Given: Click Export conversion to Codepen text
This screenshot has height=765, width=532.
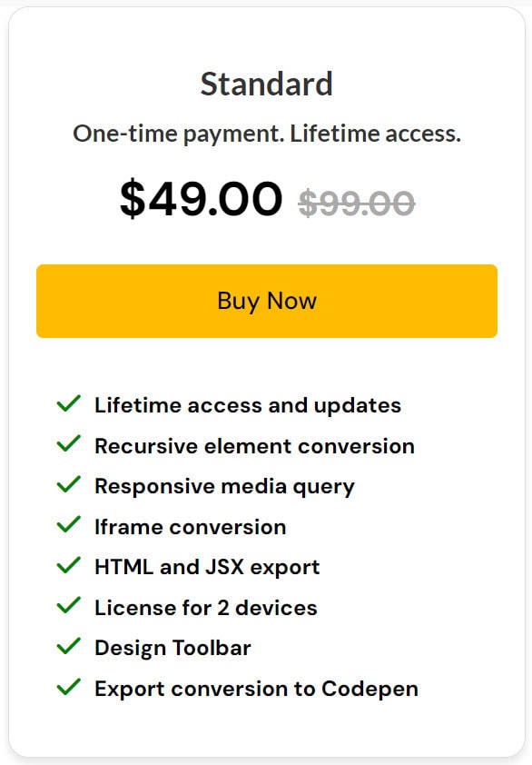Looking at the screenshot, I should pos(257,689).
